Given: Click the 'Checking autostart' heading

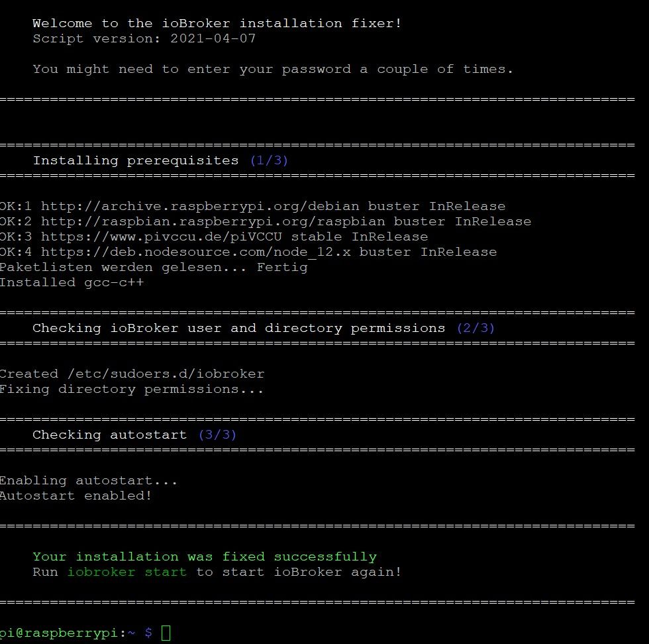Looking at the screenshot, I should [x=110, y=435].
